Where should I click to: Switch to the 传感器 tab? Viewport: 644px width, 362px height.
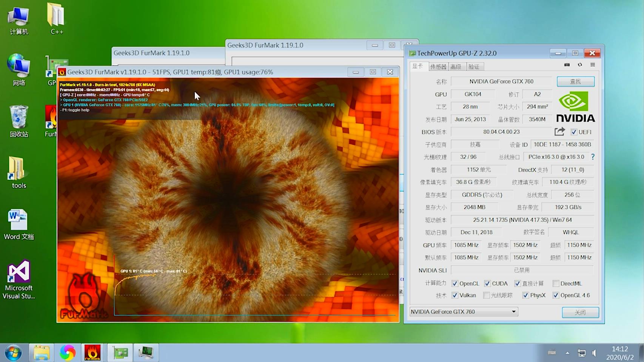[x=438, y=67]
